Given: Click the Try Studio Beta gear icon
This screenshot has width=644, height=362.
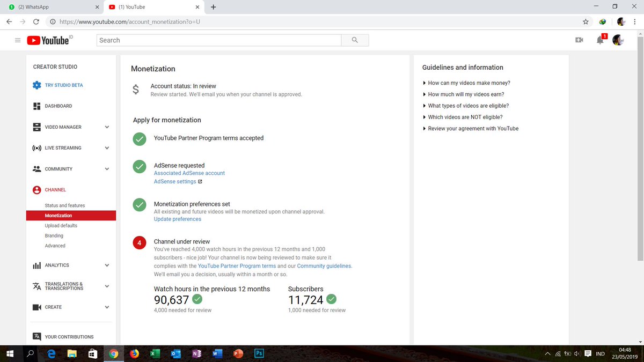Looking at the screenshot, I should [36, 85].
